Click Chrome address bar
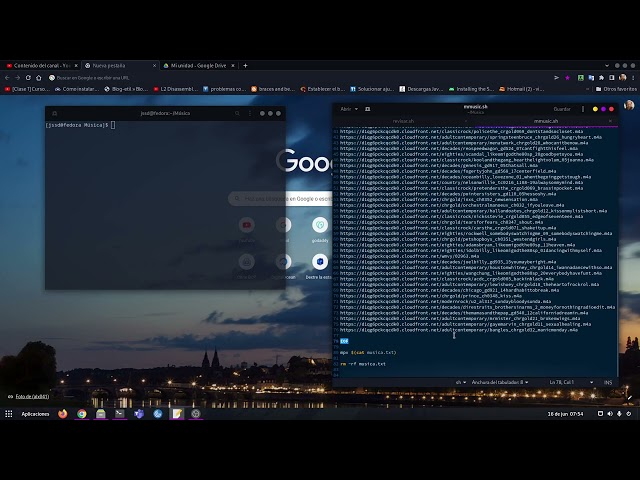This screenshot has height=480, width=640. pos(300,78)
